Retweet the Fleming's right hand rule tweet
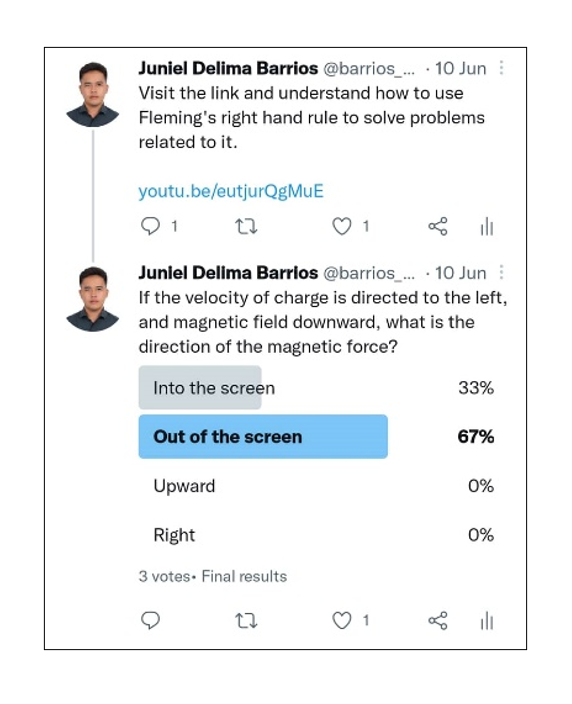Image resolution: width=572 pixels, height=704 pixels. pyautogui.click(x=246, y=226)
